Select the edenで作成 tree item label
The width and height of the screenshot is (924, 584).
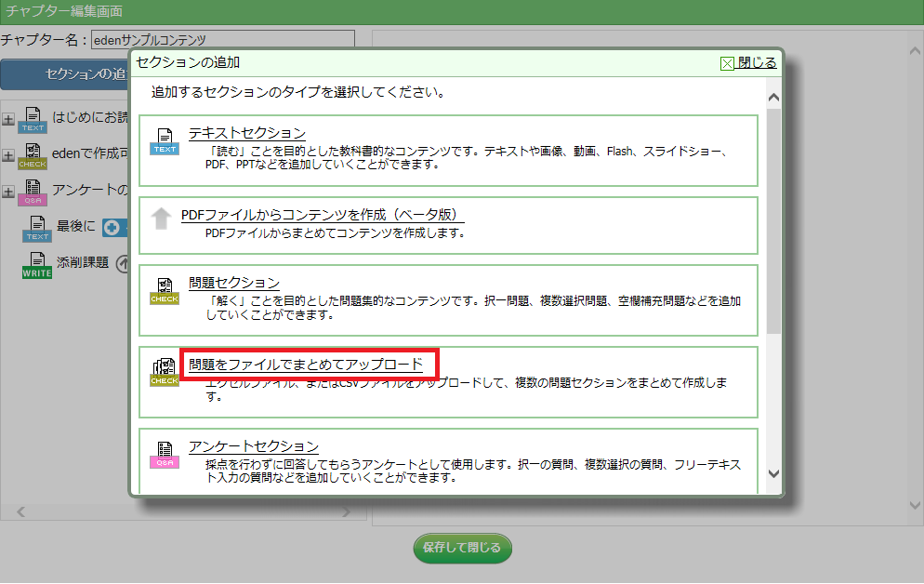90,153
